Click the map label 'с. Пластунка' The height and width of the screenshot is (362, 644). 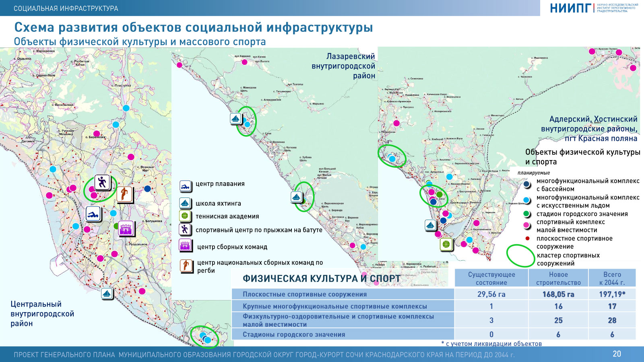point(121,85)
